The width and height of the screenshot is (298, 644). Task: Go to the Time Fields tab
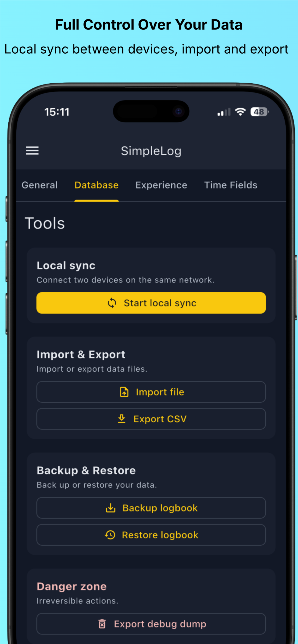[231, 185]
